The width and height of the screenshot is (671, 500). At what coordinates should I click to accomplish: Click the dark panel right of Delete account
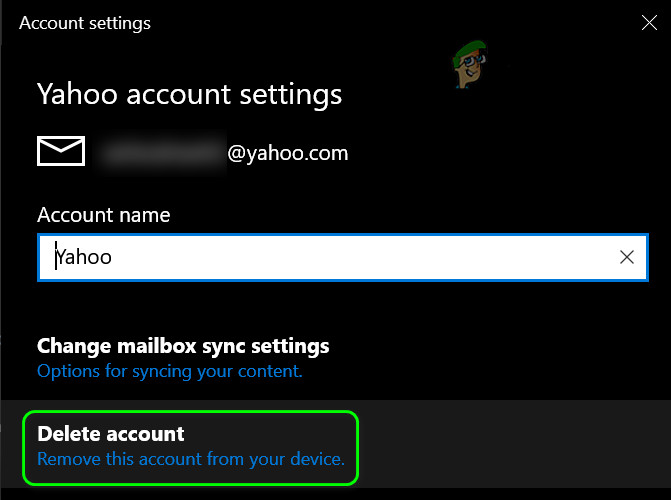(510, 446)
